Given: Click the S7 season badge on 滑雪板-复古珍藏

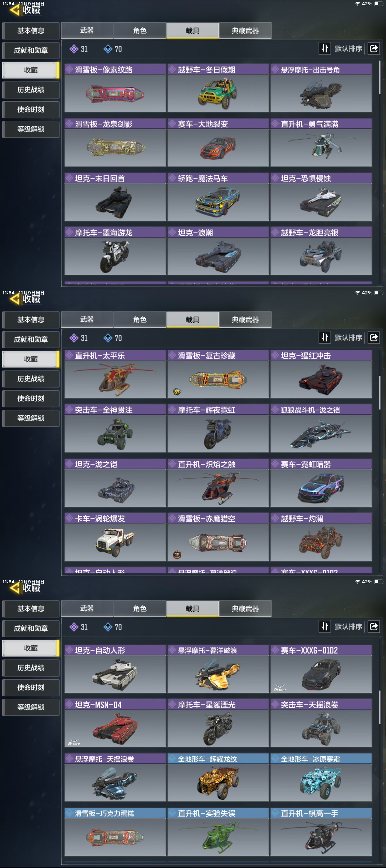Looking at the screenshot, I should pos(177,391).
